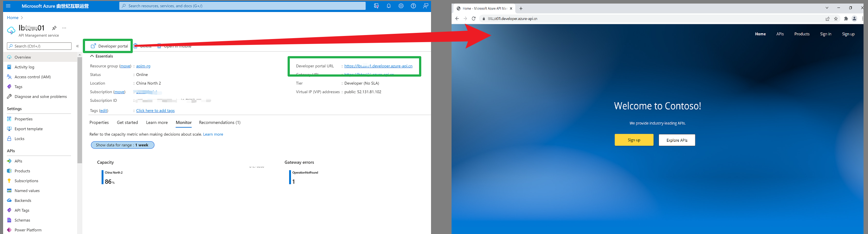The image size is (868, 234).
Task: Bookmark the page with the star icon
Action: click(x=836, y=19)
